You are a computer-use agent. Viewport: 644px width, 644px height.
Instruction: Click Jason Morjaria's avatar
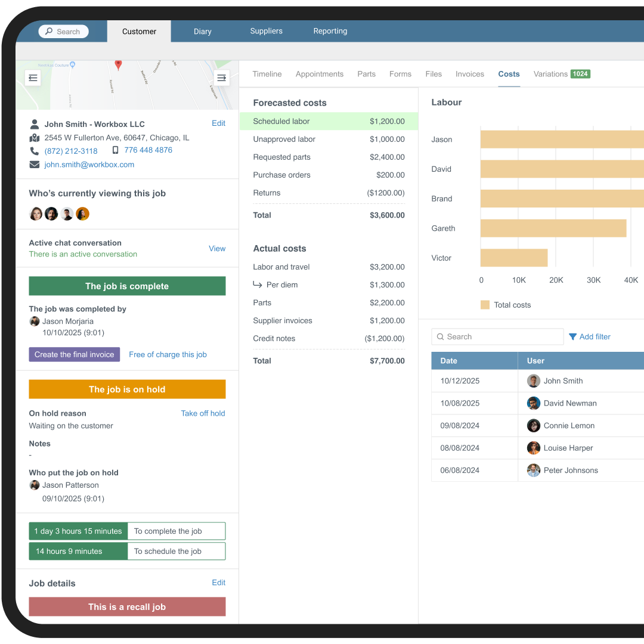tap(35, 321)
